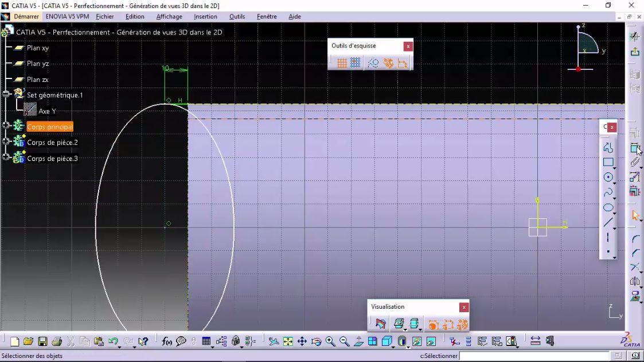Select the Ellipse sketch tool
Image resolution: width=644 pixels, height=362 pixels.
[x=608, y=208]
